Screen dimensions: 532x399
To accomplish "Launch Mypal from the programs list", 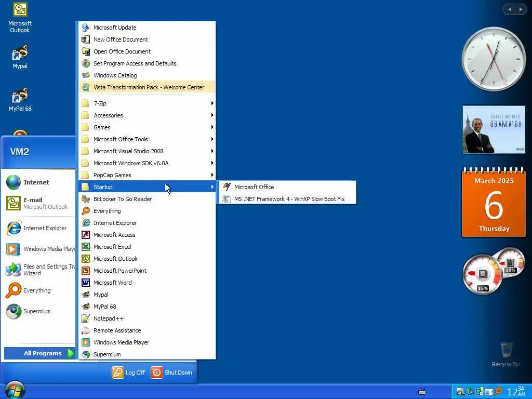I will tap(147, 295).
